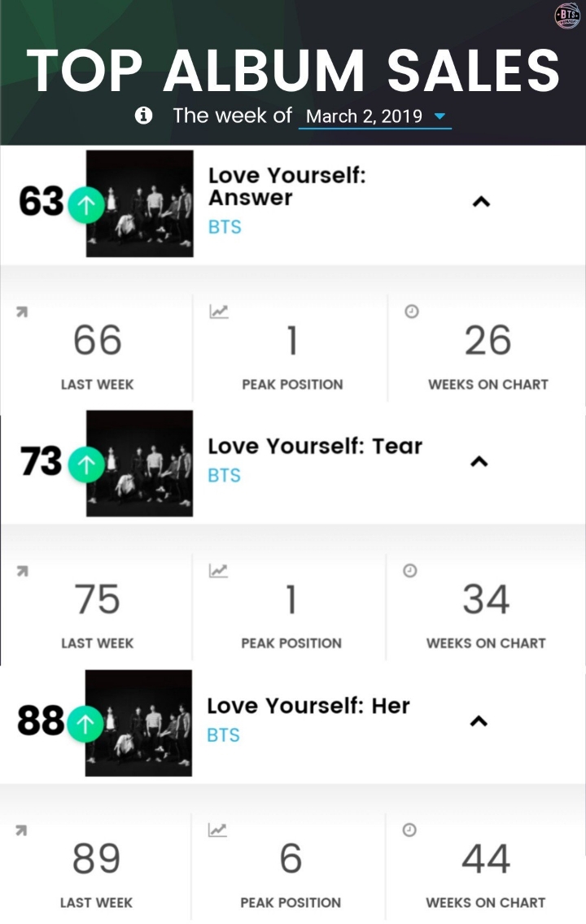Click the BTS logo badge in corner
The height and width of the screenshot is (924, 586).
(x=566, y=16)
